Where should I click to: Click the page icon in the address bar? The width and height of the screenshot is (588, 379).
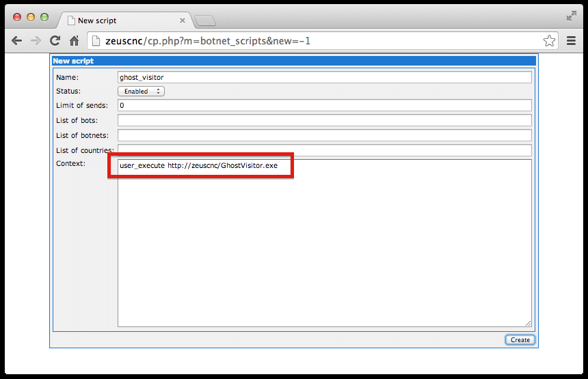pos(96,41)
